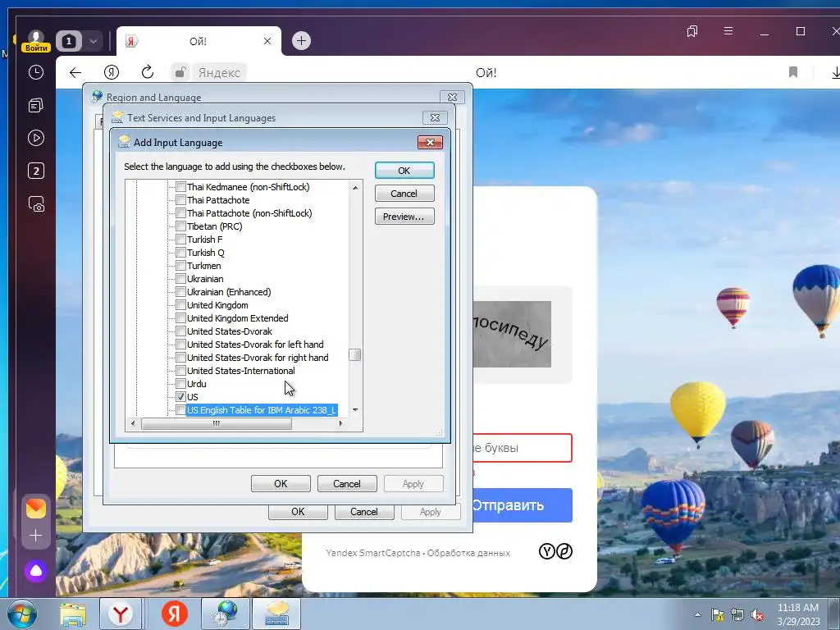Click OK in Text Services dialog

[281, 484]
